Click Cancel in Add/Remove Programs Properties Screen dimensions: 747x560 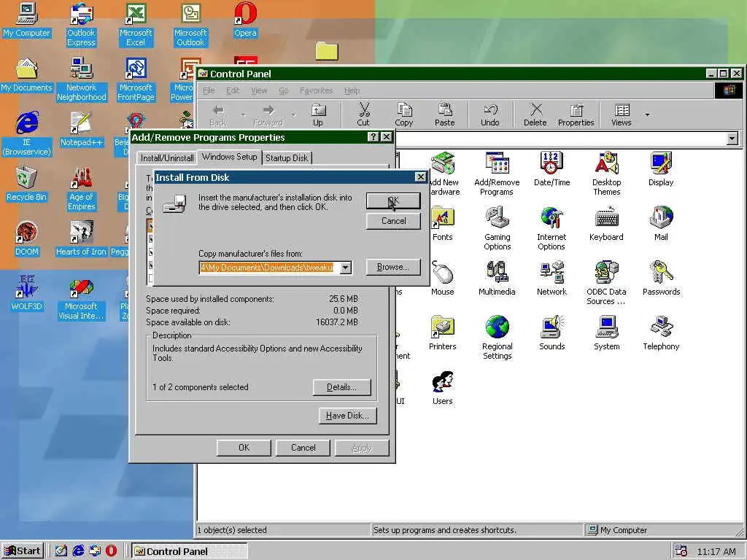(303, 448)
